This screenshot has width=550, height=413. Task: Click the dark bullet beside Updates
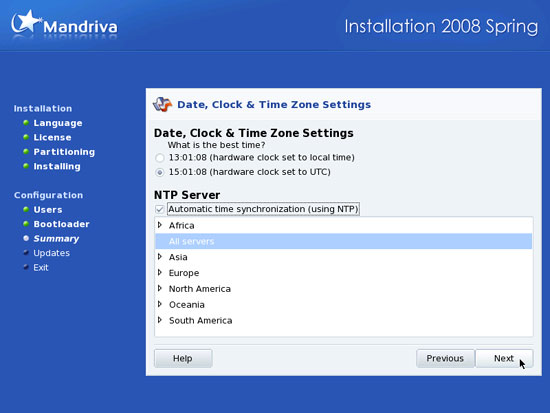tap(26, 253)
